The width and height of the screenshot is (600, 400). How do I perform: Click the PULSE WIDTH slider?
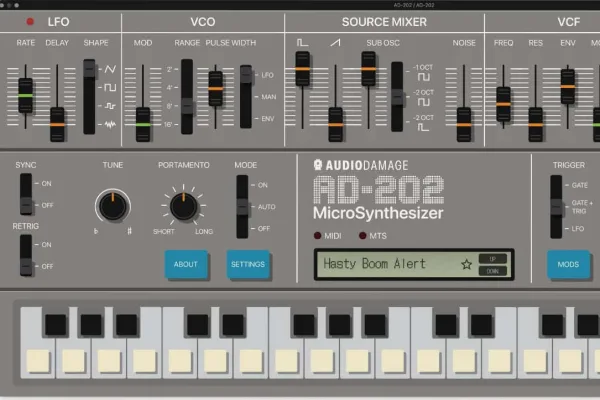tap(215, 89)
